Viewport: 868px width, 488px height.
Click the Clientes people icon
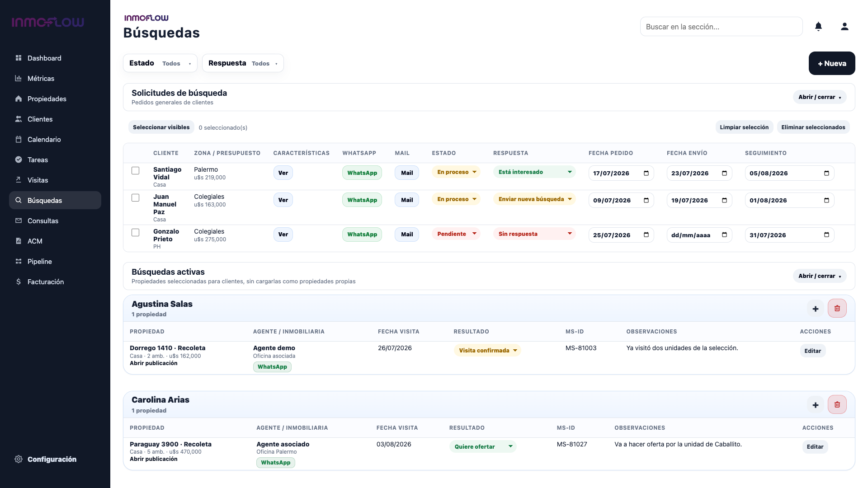[19, 119]
